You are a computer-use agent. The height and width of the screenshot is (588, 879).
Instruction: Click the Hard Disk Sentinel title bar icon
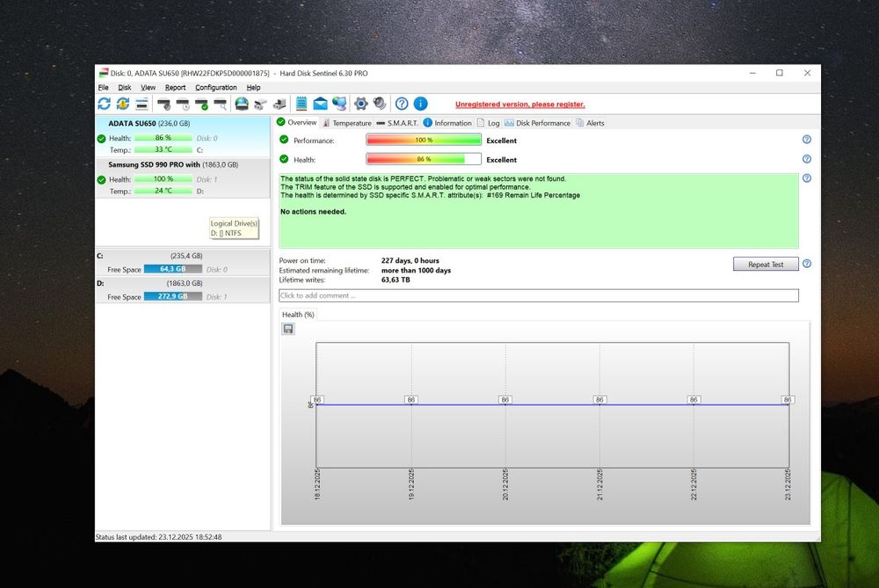[x=103, y=73]
